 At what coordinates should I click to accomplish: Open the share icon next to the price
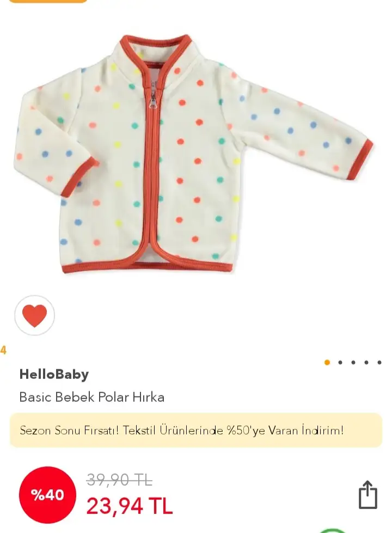tap(368, 494)
